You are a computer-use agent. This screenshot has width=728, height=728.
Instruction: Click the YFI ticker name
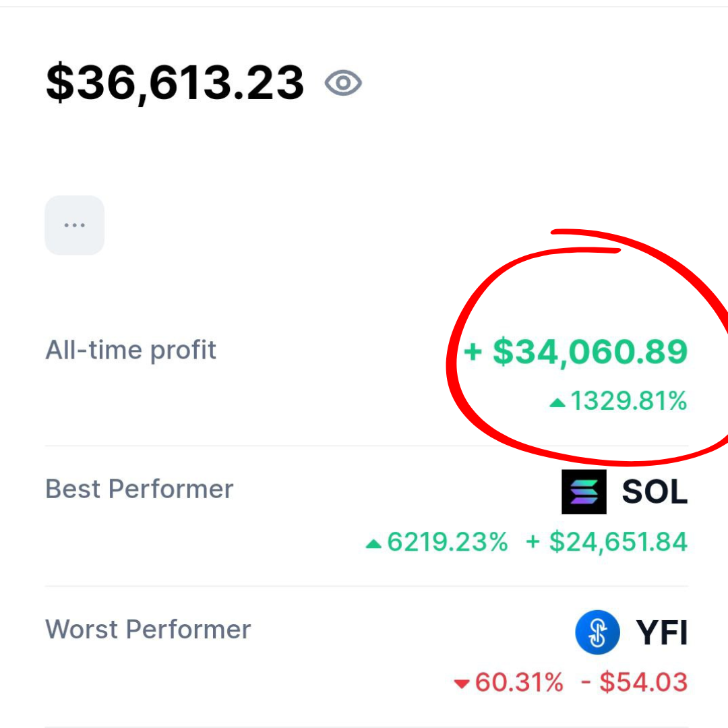click(661, 633)
